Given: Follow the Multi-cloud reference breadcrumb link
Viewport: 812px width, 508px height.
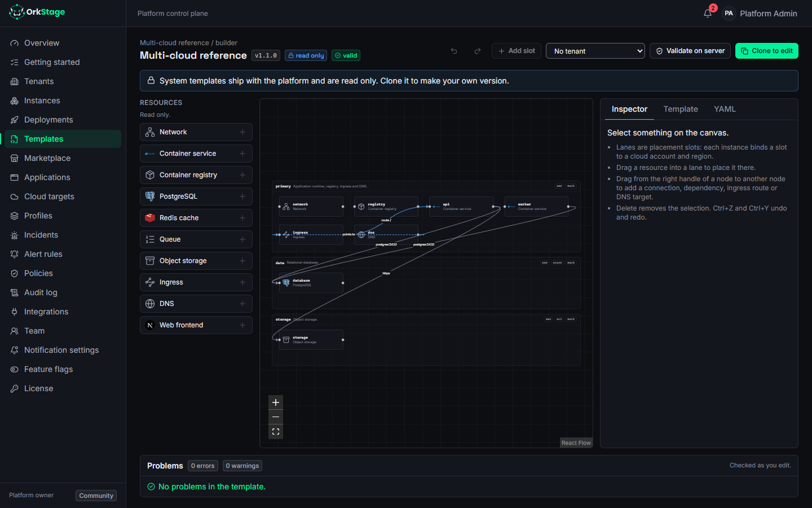Looking at the screenshot, I should (x=174, y=43).
